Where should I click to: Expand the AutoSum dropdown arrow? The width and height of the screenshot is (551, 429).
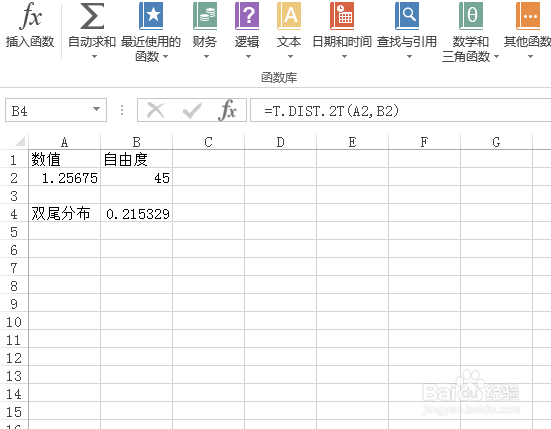[x=94, y=56]
